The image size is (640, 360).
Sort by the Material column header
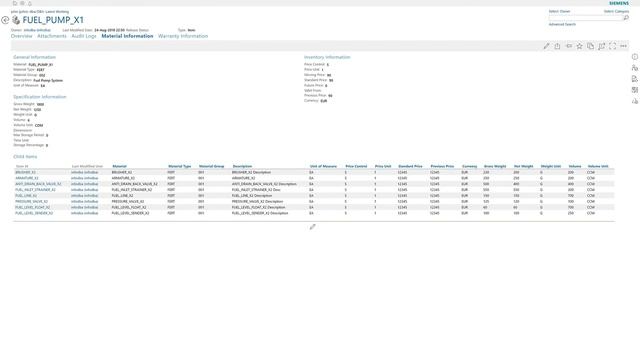(119, 167)
